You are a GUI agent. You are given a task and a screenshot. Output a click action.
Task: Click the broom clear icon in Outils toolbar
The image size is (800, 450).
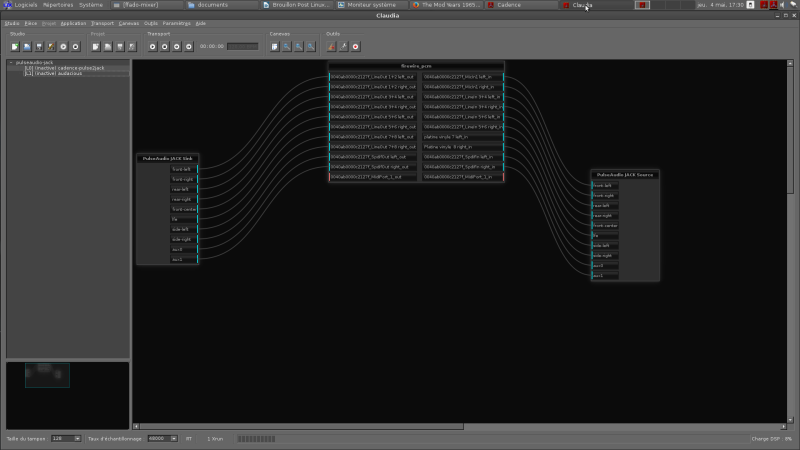click(331, 46)
